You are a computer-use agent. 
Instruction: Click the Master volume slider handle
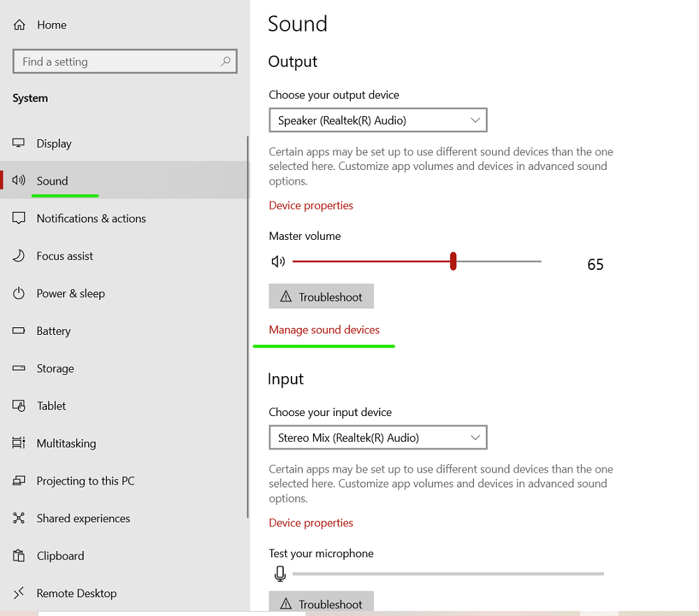(454, 262)
